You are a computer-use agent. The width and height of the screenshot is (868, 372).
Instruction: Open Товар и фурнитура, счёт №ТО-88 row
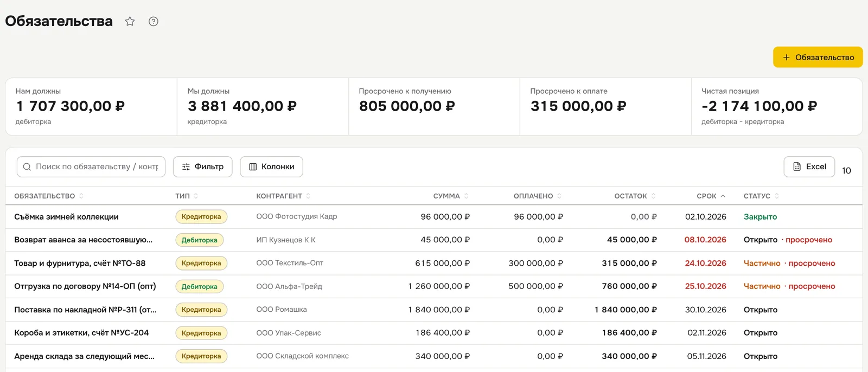(x=434, y=264)
